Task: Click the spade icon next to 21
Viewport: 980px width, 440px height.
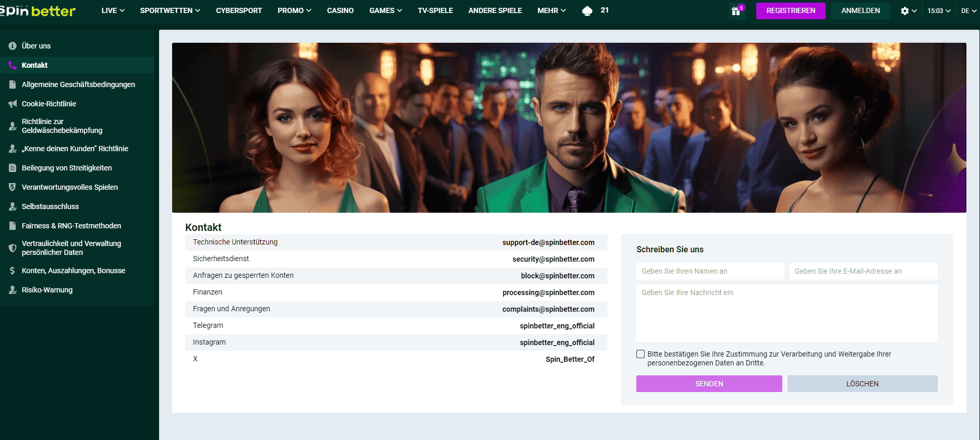Action: (x=587, y=11)
